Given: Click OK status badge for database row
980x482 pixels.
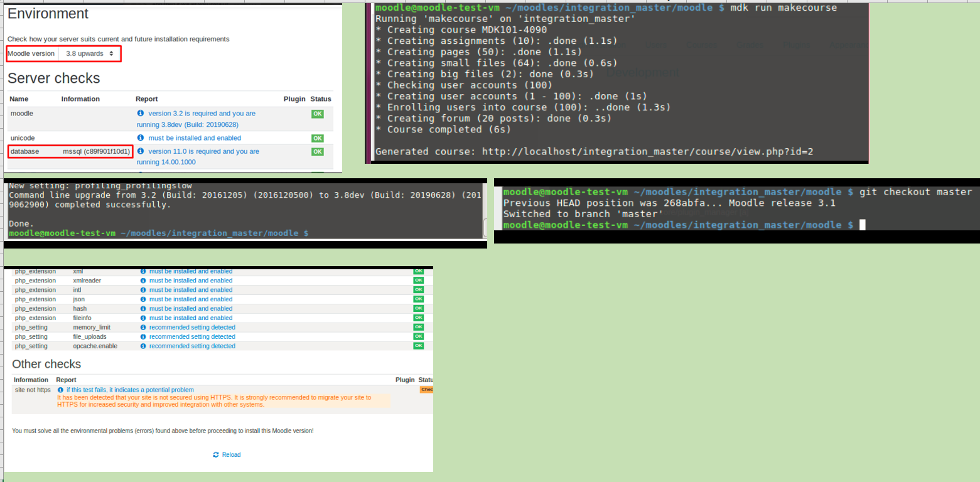Looking at the screenshot, I should tap(318, 152).
